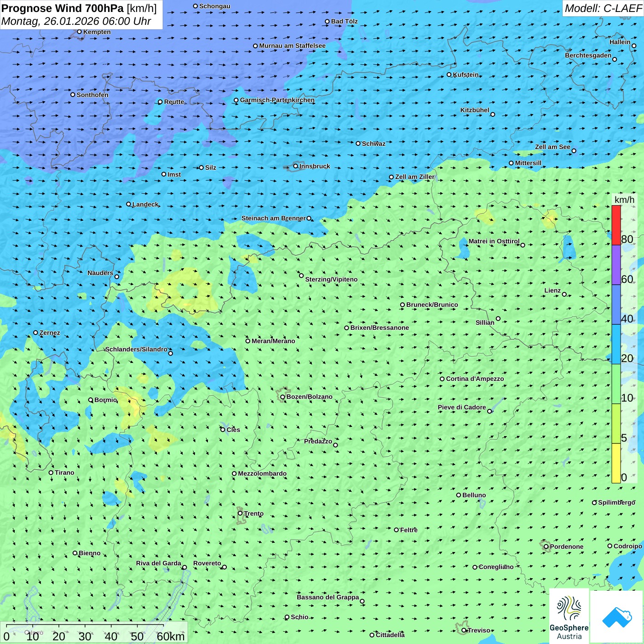
Task: Click the GeoSphere Austria logo
Action: [569, 616]
